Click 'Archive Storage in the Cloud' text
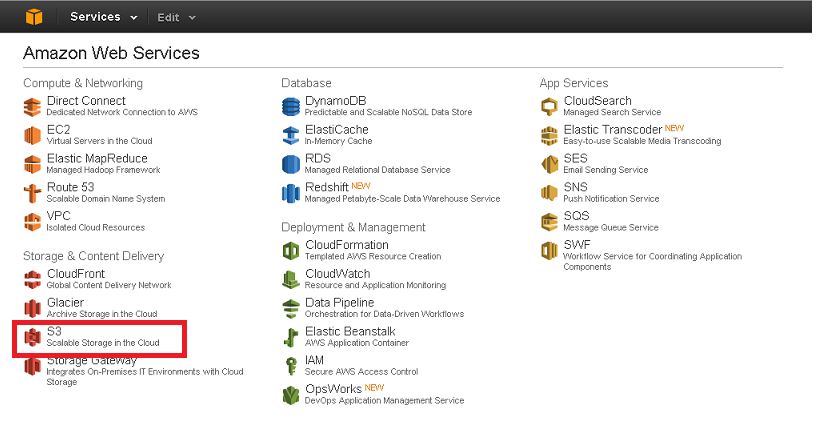Image resolution: width=818 pixels, height=426 pixels. [x=102, y=314]
